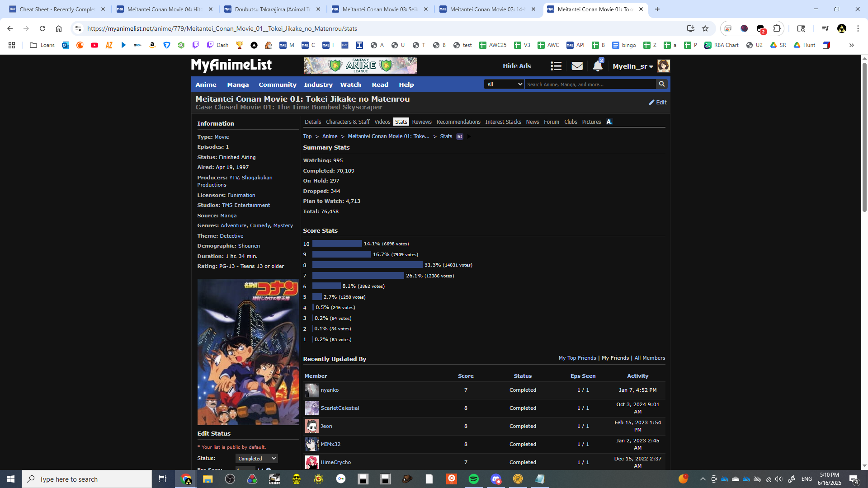Click the Search Anime, Manga input field
Screen dimensions: 868x488
pos(590,84)
